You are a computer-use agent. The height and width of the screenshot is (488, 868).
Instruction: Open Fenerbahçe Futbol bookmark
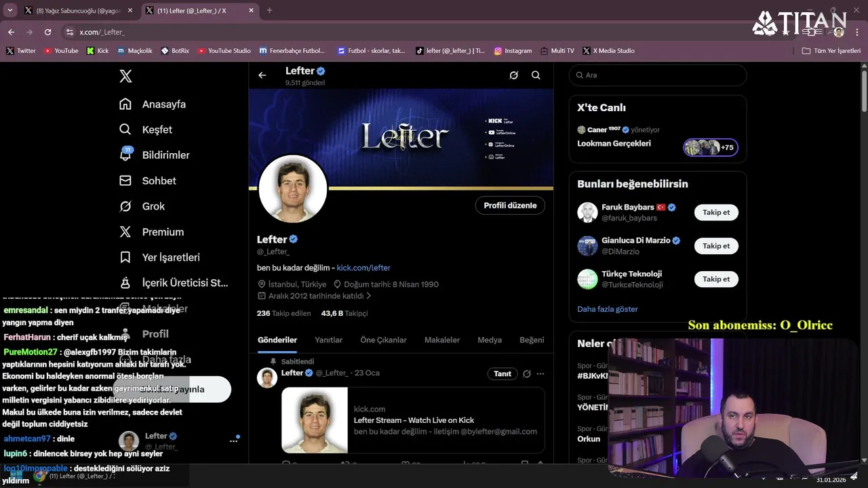292,51
